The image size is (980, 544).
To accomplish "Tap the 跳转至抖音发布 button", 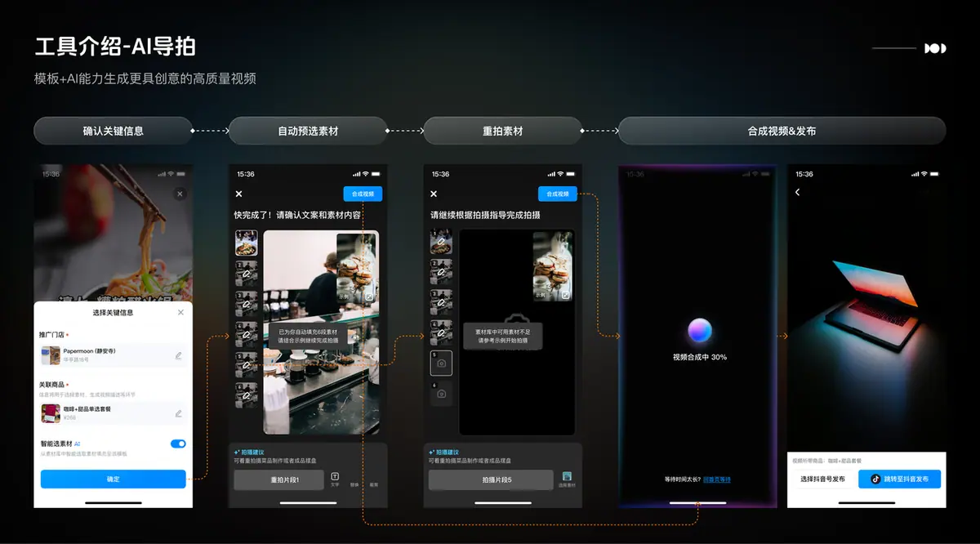I will (899, 479).
